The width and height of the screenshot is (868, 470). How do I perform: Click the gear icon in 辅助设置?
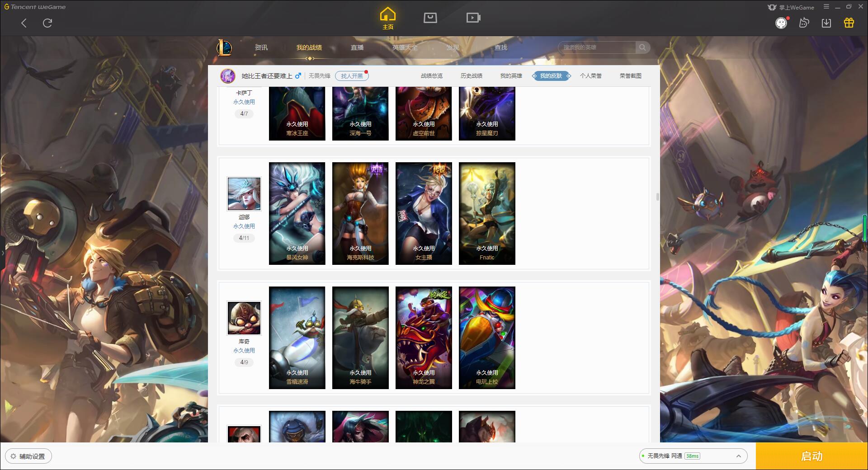[13, 456]
